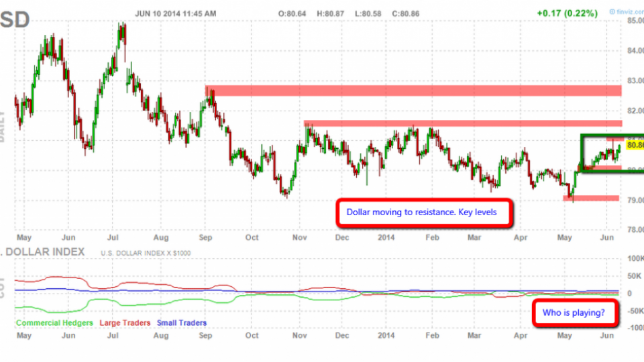Select the 'Commercial Hedgers' legend entry
This screenshot has height=362, width=644.
[54, 323]
